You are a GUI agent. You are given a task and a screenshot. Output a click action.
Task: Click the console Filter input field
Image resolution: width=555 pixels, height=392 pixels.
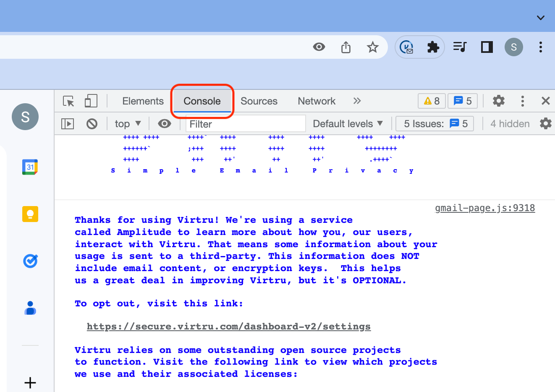pyautogui.click(x=246, y=124)
